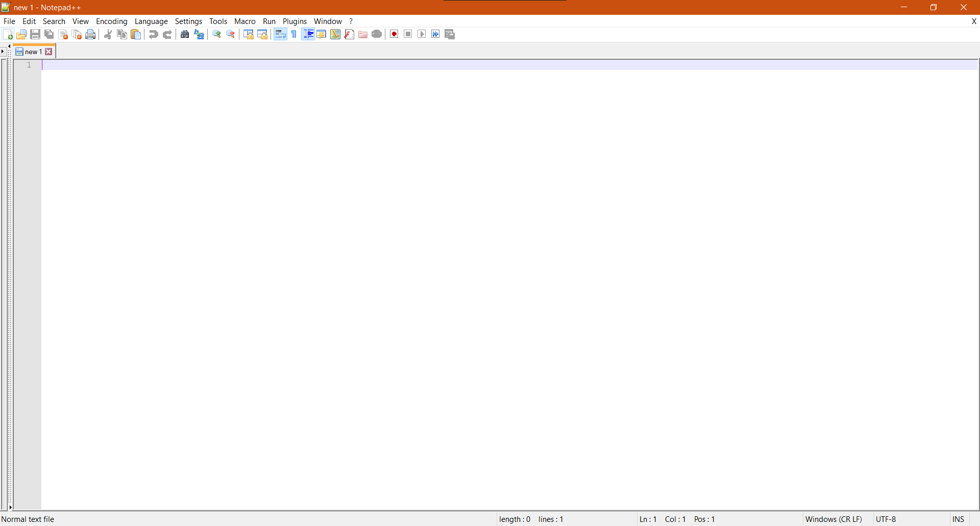Viewport: 980px width, 526px height.
Task: Toggle Synchronize Horizontal Scrolling icon
Action: click(x=262, y=34)
